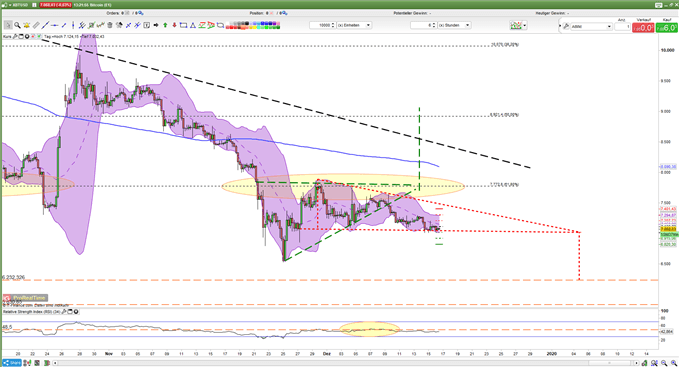Open the RSI indicator wrench settings
679x367 pixels.
pyautogui.click(x=64, y=312)
